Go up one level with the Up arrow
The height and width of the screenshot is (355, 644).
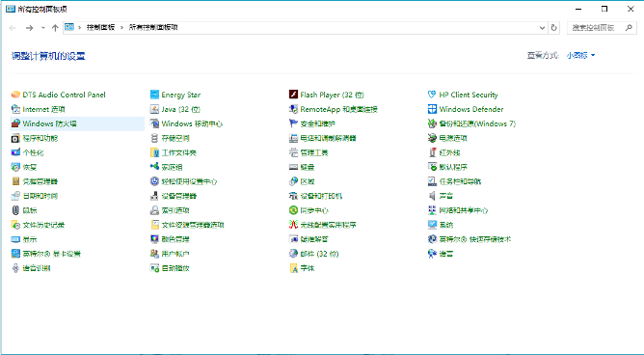[x=55, y=28]
